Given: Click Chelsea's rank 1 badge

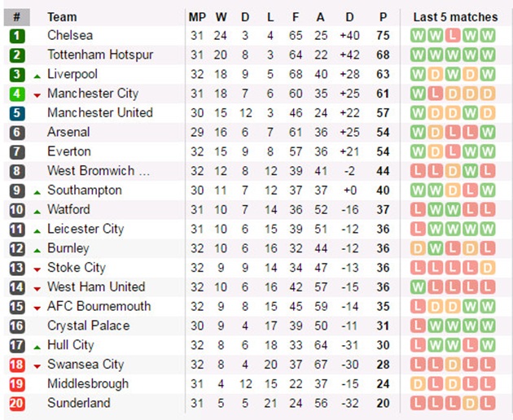Looking at the screenshot, I should tap(16, 36).
